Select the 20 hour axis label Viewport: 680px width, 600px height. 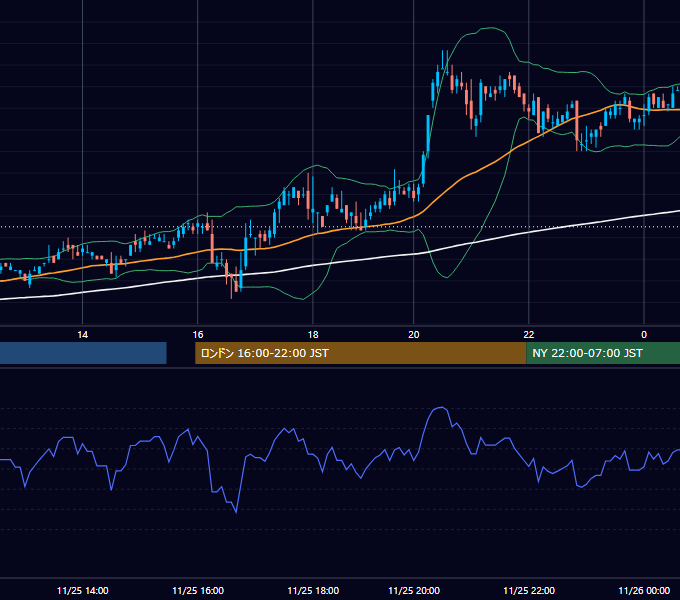(414, 334)
